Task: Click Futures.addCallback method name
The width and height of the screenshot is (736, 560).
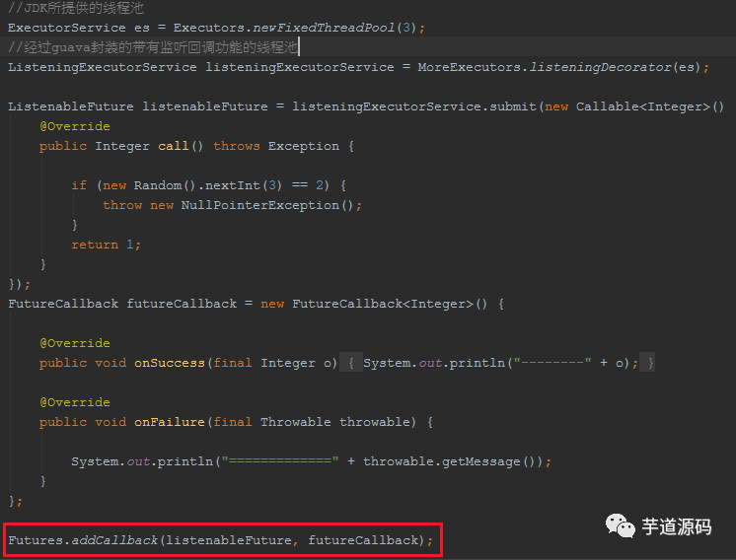Action: [x=114, y=540]
